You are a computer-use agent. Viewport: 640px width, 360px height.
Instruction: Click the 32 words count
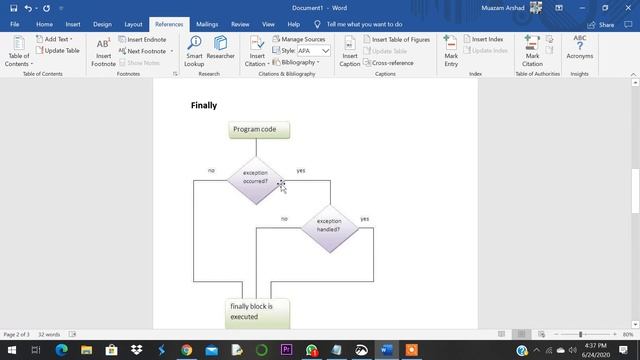pyautogui.click(x=49, y=334)
